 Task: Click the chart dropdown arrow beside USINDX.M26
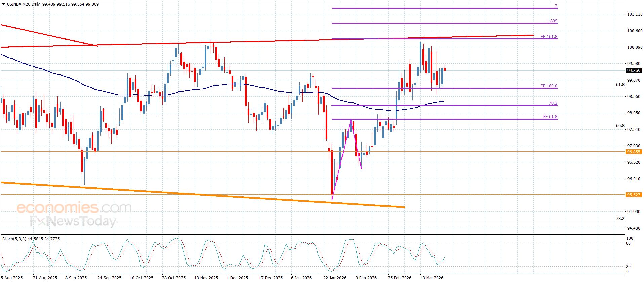[4, 4]
